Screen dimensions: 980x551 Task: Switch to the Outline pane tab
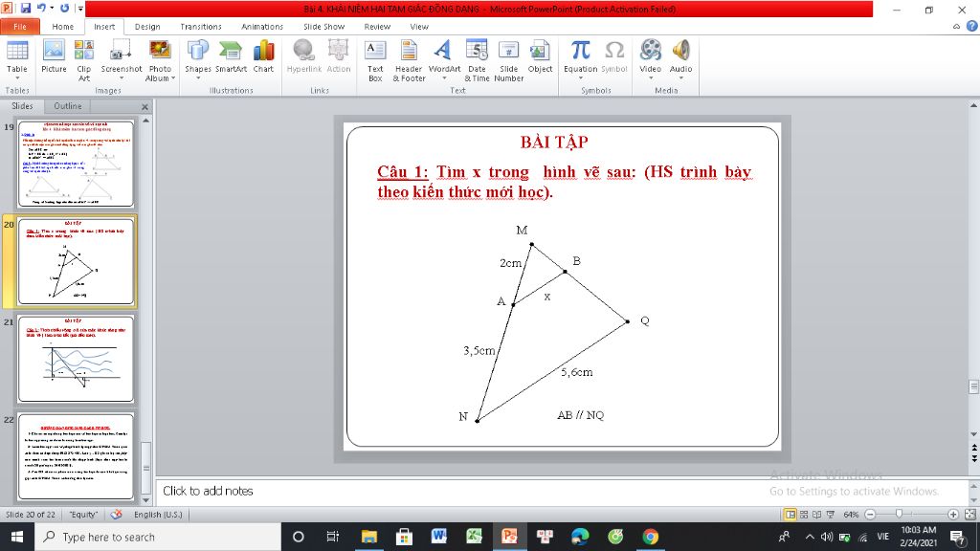click(68, 106)
